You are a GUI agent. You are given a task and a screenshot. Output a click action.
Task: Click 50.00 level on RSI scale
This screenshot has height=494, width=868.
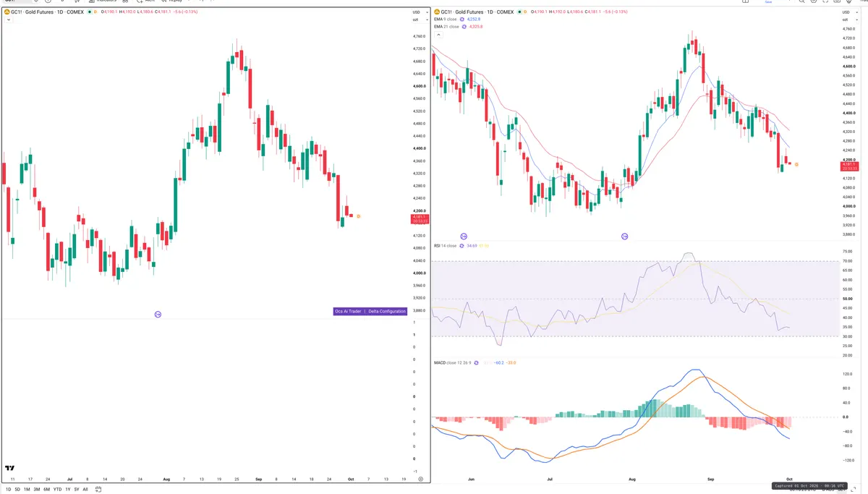coord(847,299)
